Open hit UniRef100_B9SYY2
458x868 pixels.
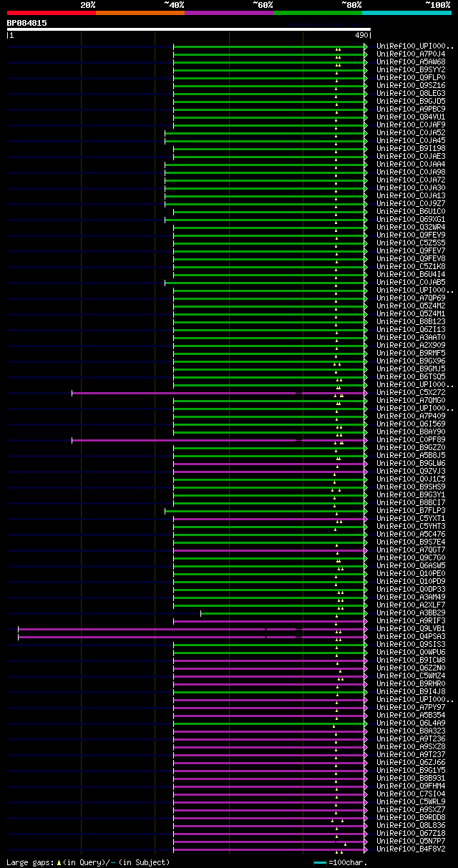pos(411,69)
